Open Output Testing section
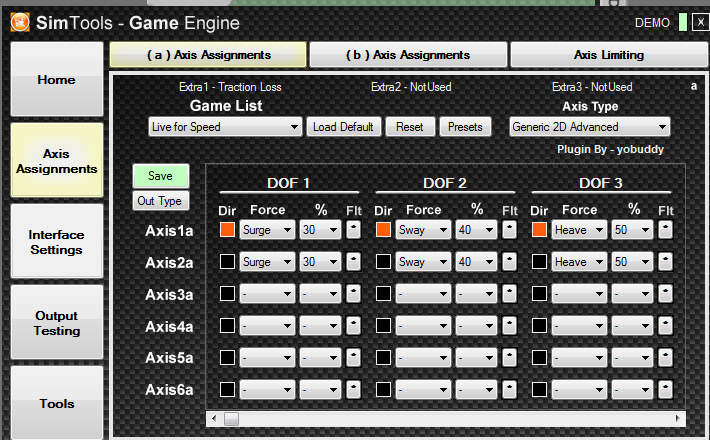The width and height of the screenshot is (710, 440). click(x=57, y=322)
